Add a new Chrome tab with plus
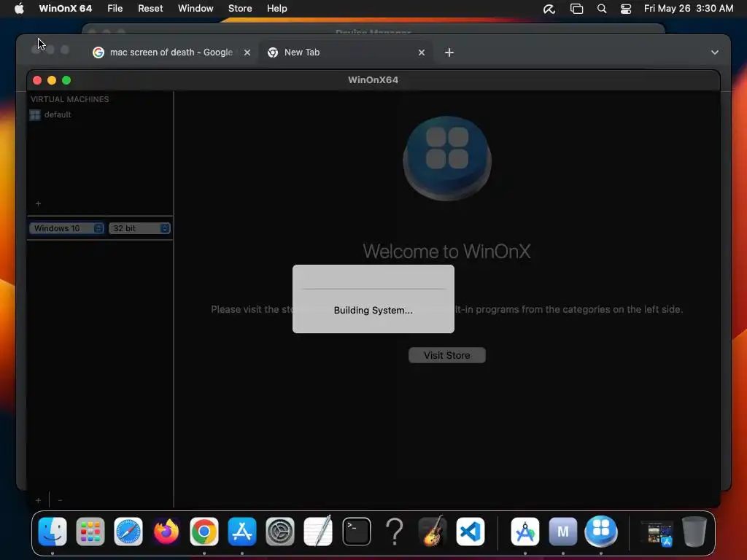 point(449,52)
